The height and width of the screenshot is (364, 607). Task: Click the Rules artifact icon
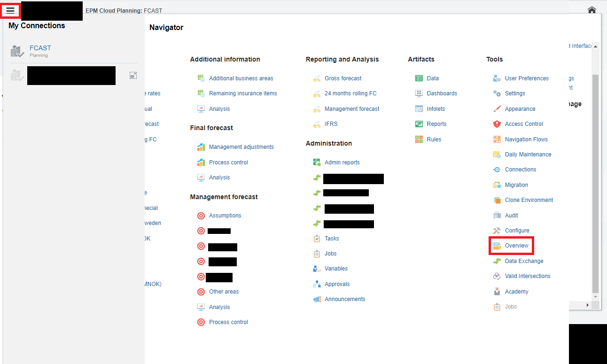click(x=419, y=139)
